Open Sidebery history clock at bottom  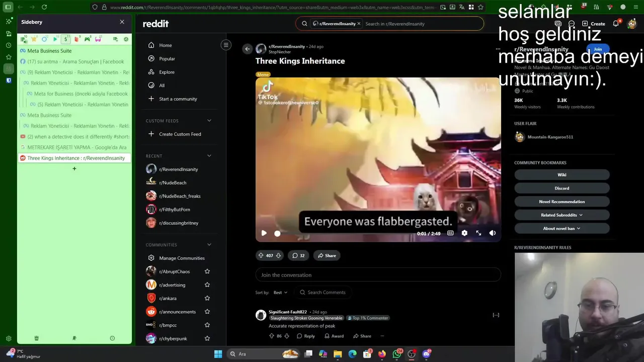click(x=112, y=338)
